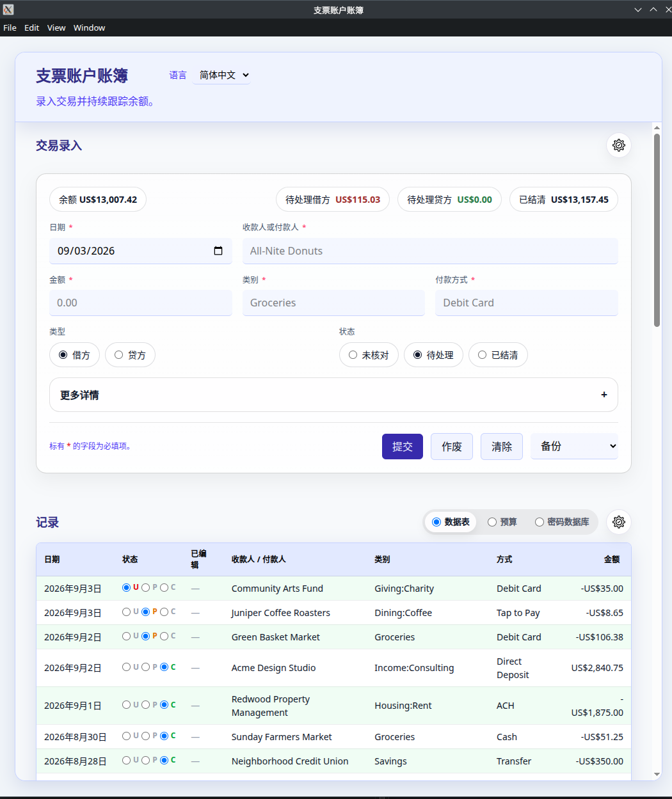
Task: Click the 待处理借方 US$115.03 badge
Action: (x=333, y=200)
